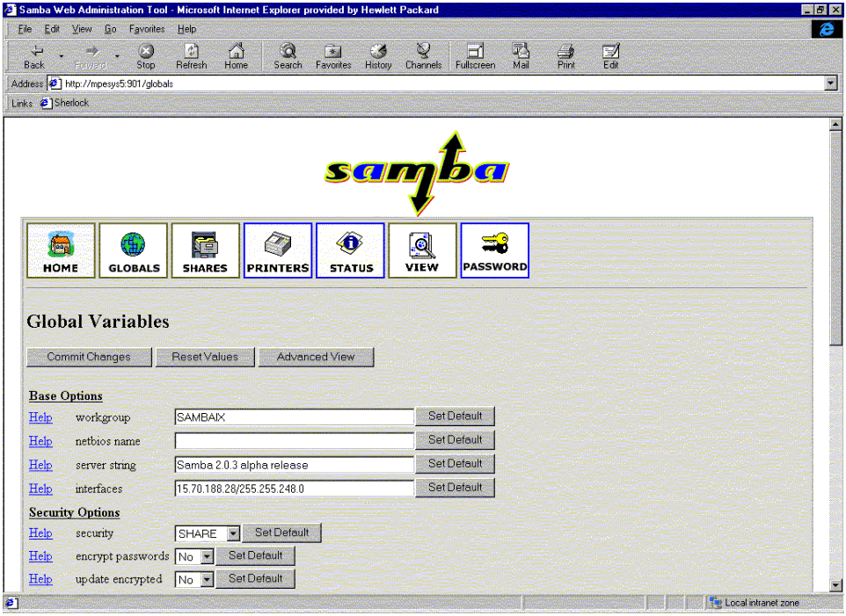Screen dimensions: 846x616
Task: Open the Help menu
Action: (186, 29)
